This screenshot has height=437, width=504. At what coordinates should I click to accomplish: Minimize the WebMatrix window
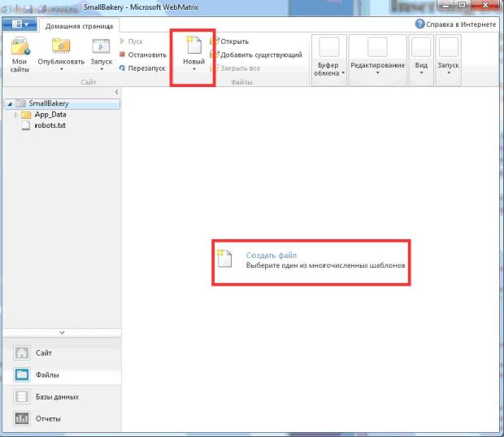click(445, 6)
